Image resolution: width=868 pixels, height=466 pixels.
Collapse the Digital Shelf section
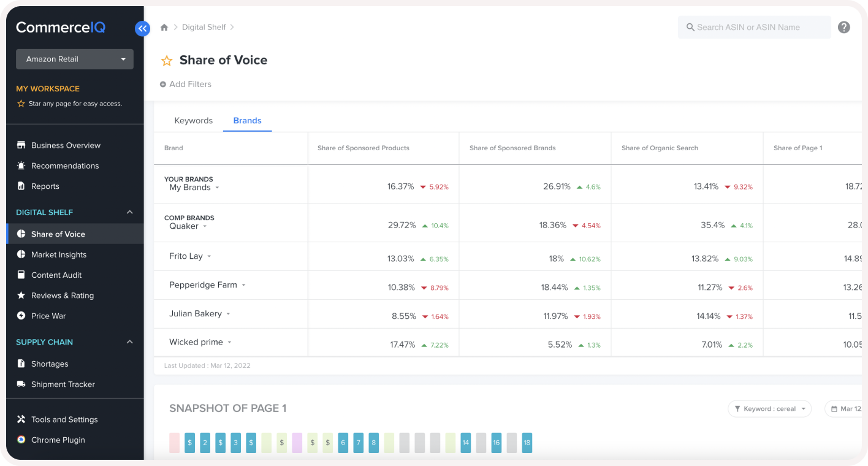pyautogui.click(x=129, y=212)
